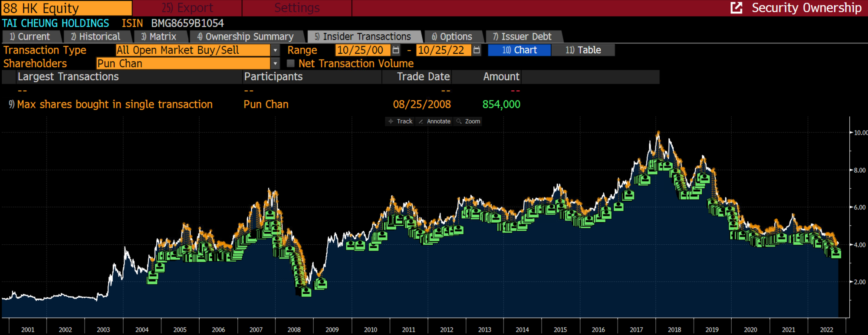Expand the Transaction Type dropdown arrow
The height and width of the screenshot is (335, 868).
(x=275, y=50)
